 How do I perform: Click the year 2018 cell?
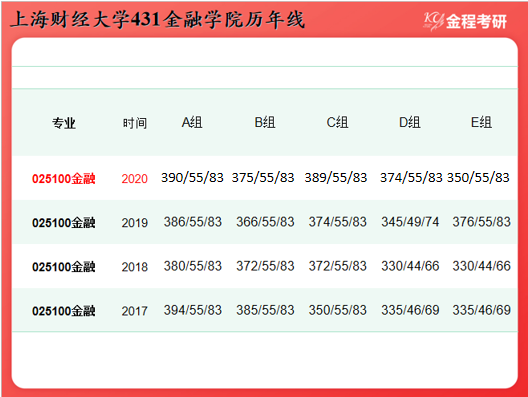tap(134, 267)
